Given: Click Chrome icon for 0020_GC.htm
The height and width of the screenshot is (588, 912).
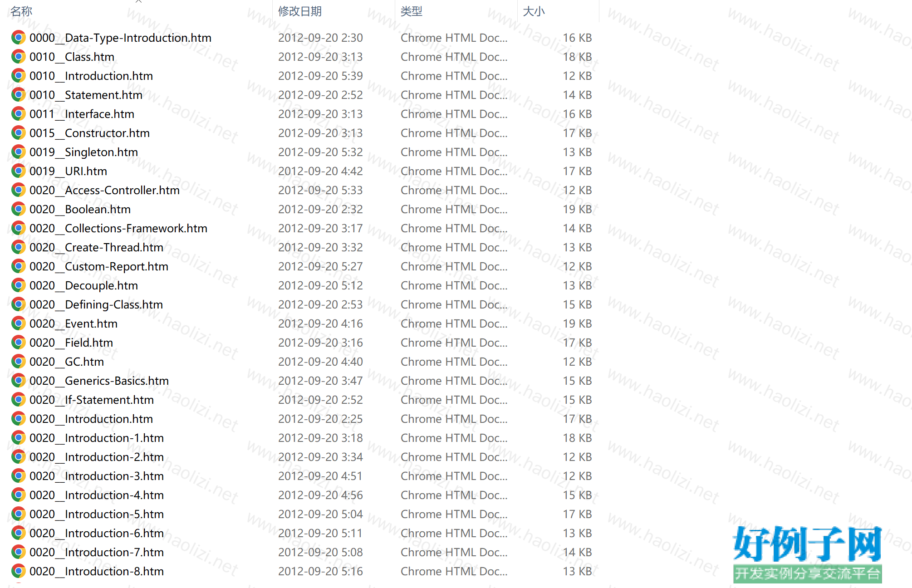Looking at the screenshot, I should (x=18, y=362).
